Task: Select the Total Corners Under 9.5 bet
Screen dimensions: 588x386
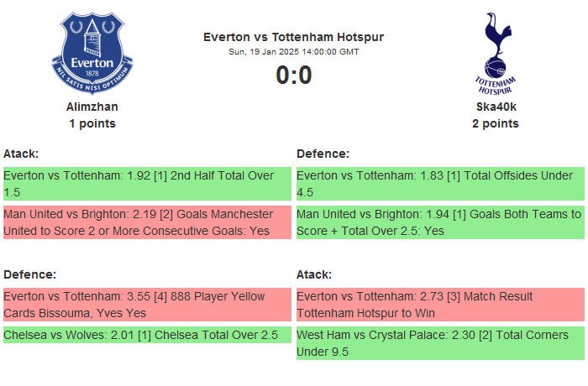Action: coord(439,343)
